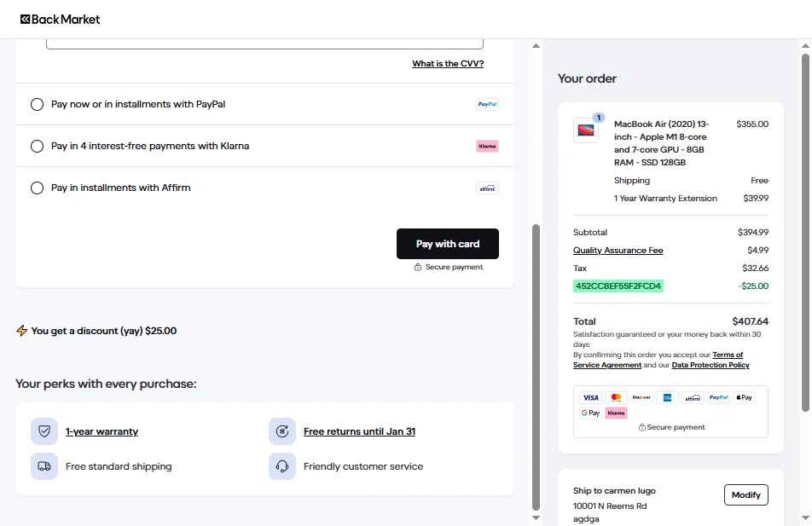Click the lock icon under Pay with card

(417, 267)
